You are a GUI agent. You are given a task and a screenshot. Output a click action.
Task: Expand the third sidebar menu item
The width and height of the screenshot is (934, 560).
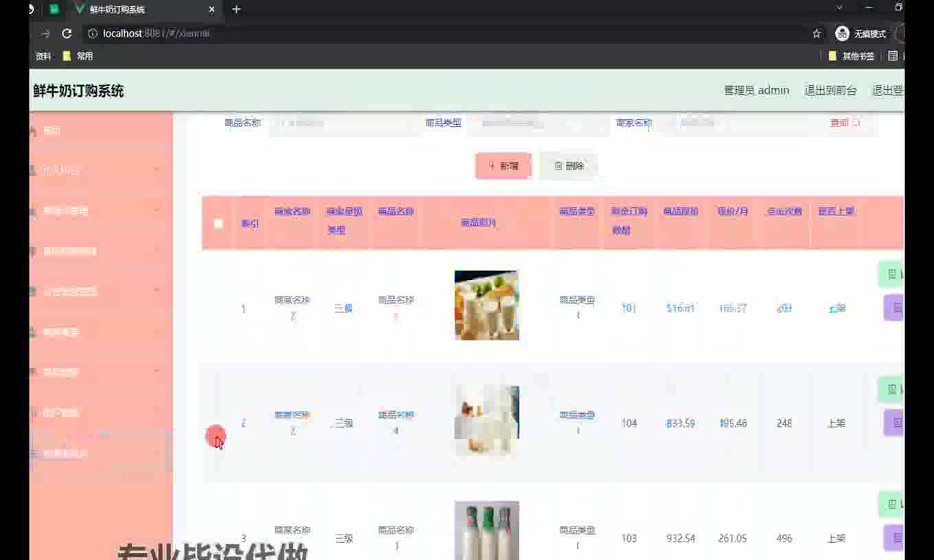[x=96, y=211]
